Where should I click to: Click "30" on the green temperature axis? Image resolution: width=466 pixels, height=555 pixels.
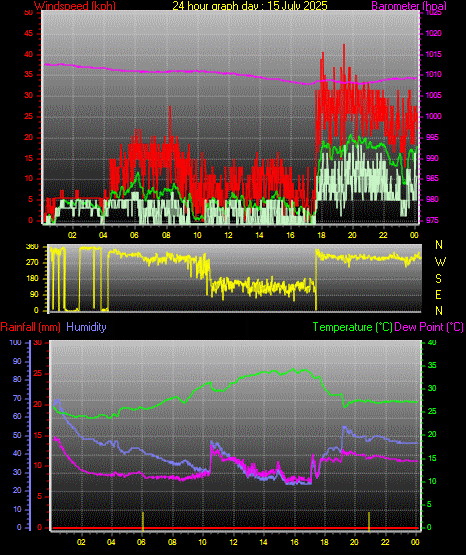coord(432,388)
